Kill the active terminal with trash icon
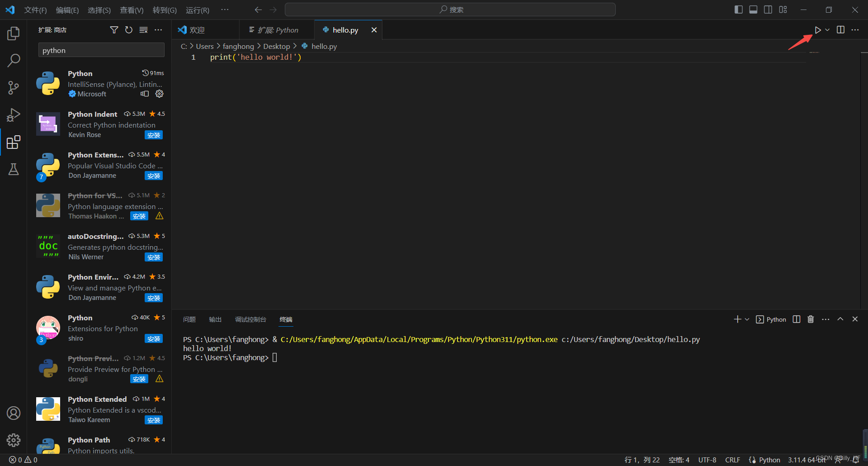This screenshot has width=868, height=466. click(810, 319)
